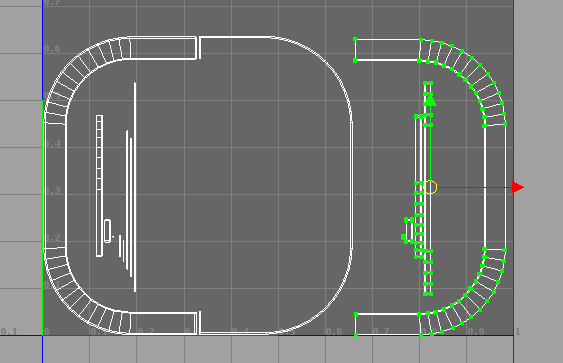Click the green Y-axis arrow of the move manipulator
Image resolution: width=563 pixels, height=363 pixels.
point(430,99)
